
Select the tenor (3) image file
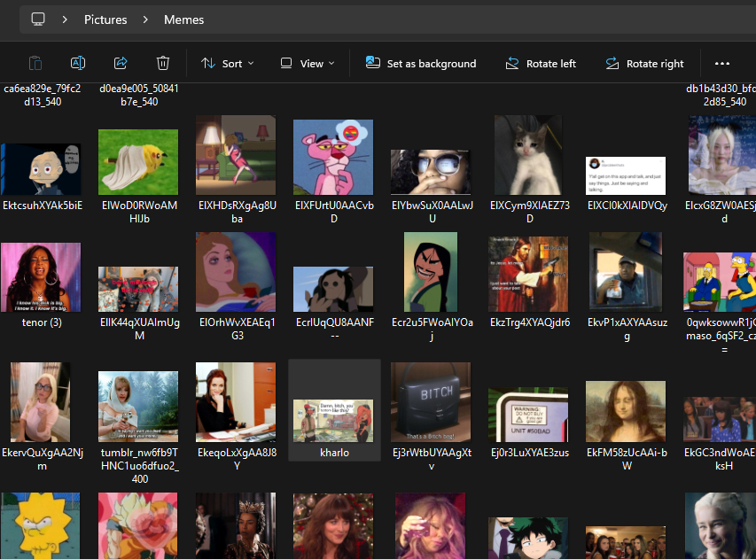(x=41, y=277)
